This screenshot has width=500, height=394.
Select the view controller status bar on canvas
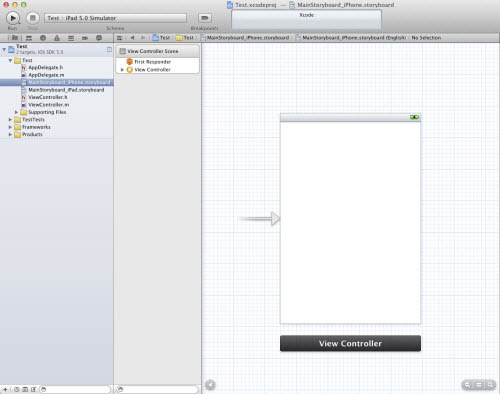[x=350, y=117]
